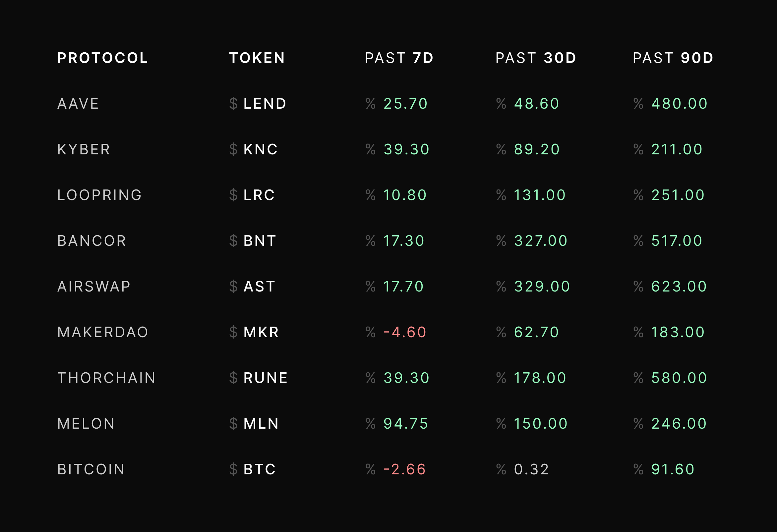Viewport: 777px width, 532px height.
Task: Select the LOOPRING protocol name
Action: point(100,195)
